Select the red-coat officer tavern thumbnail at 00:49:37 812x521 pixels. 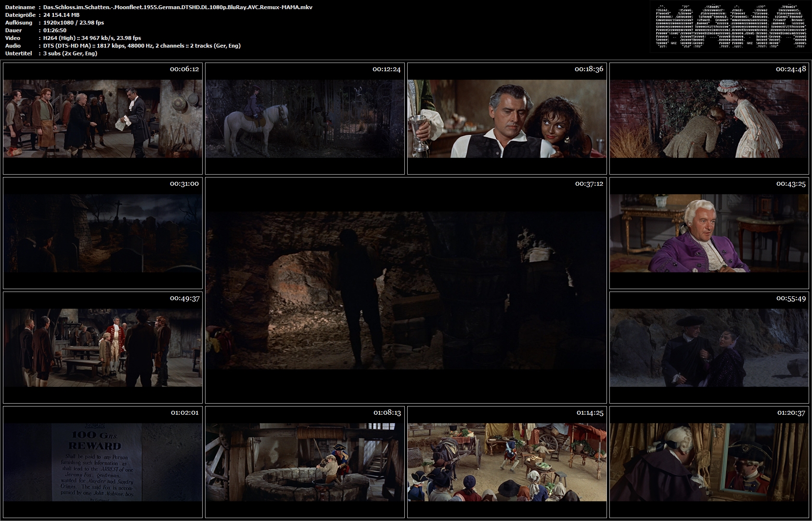(x=103, y=347)
